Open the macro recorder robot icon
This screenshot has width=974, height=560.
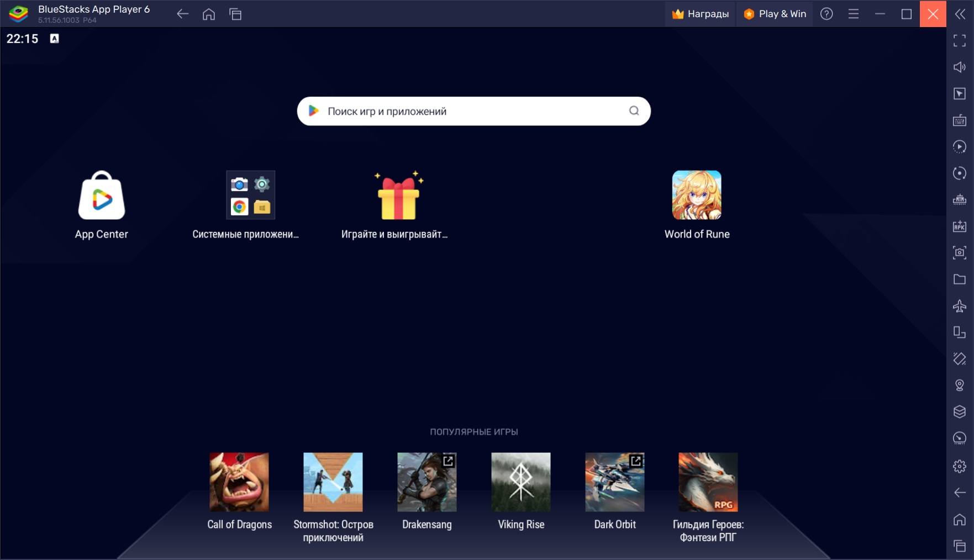pos(960,199)
